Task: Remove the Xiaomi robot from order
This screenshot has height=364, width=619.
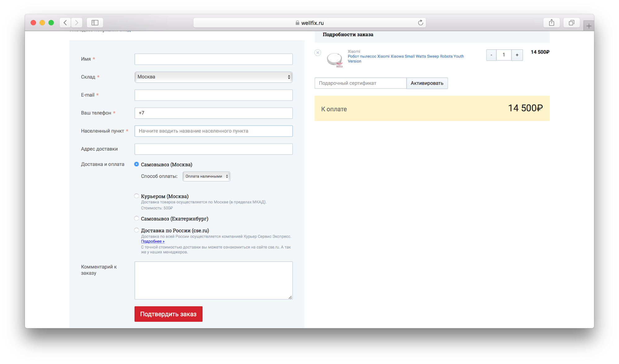Action: pos(318,53)
